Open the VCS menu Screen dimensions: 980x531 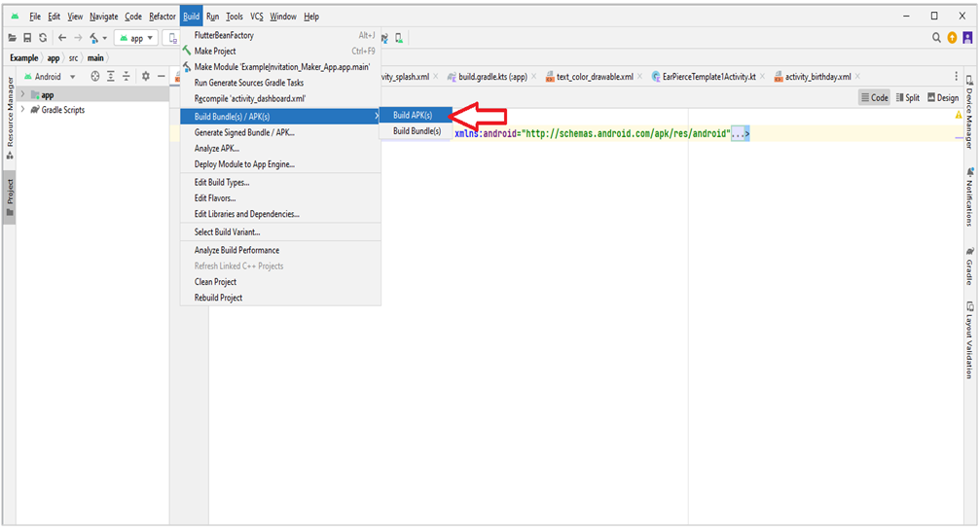(x=257, y=17)
